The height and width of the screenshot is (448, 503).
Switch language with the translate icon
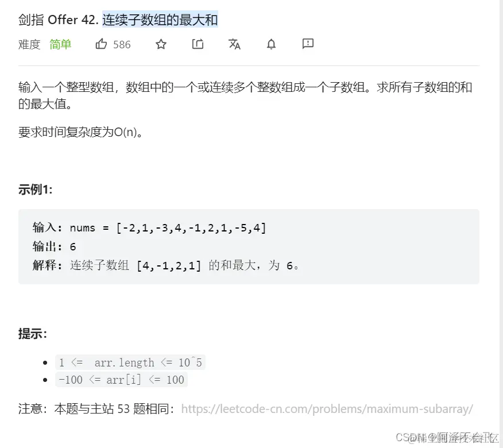tap(234, 44)
